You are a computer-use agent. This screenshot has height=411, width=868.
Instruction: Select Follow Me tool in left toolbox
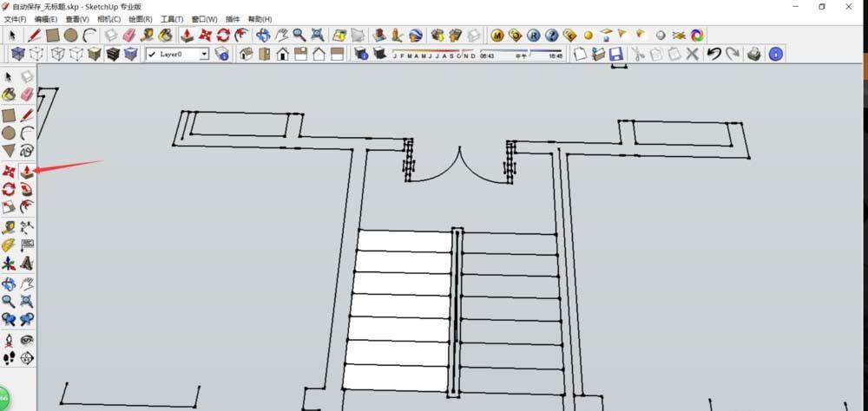click(27, 190)
